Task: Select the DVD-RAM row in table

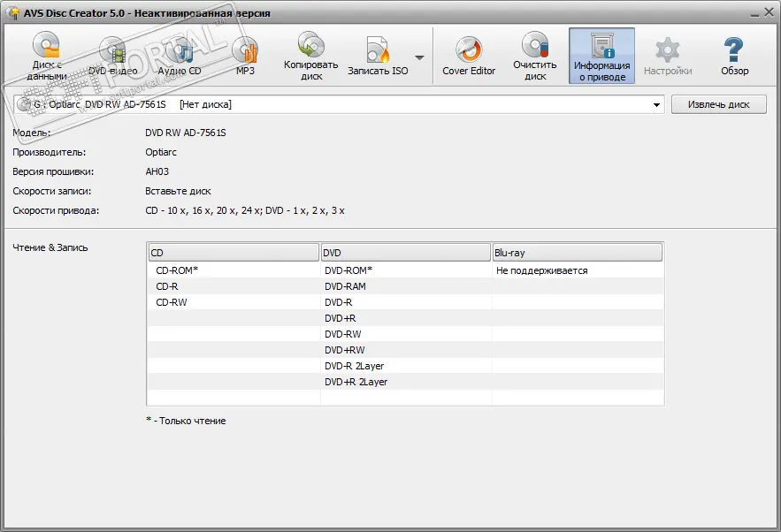Action: pyautogui.click(x=345, y=286)
